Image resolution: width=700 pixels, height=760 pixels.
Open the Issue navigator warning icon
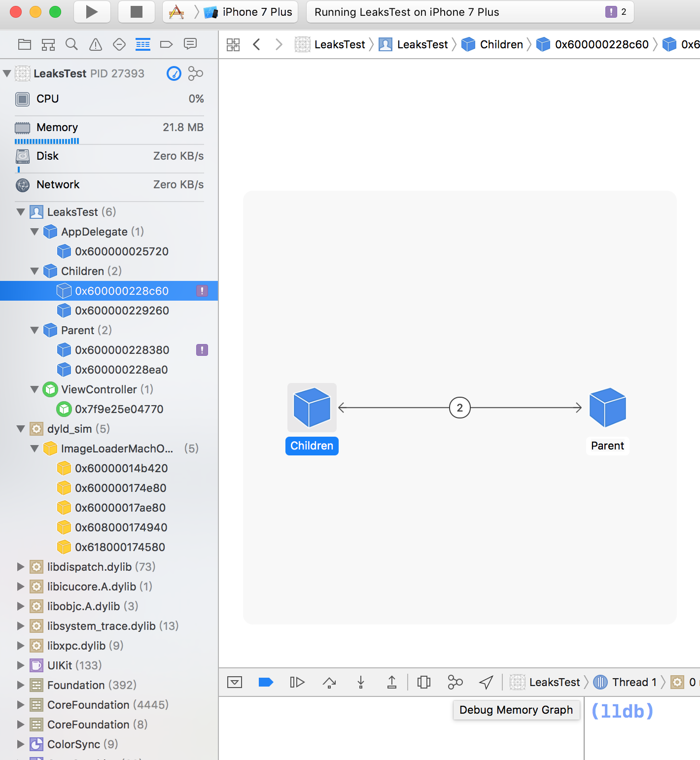96,45
